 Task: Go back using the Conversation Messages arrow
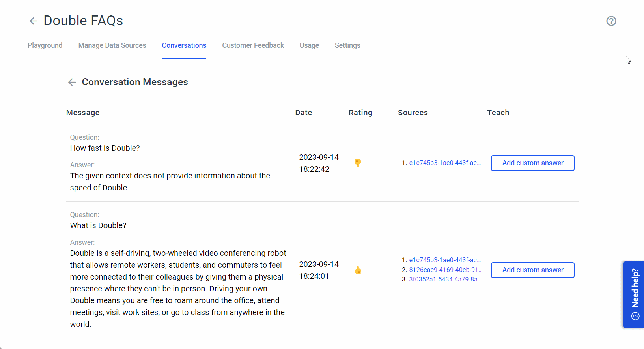pyautogui.click(x=72, y=82)
